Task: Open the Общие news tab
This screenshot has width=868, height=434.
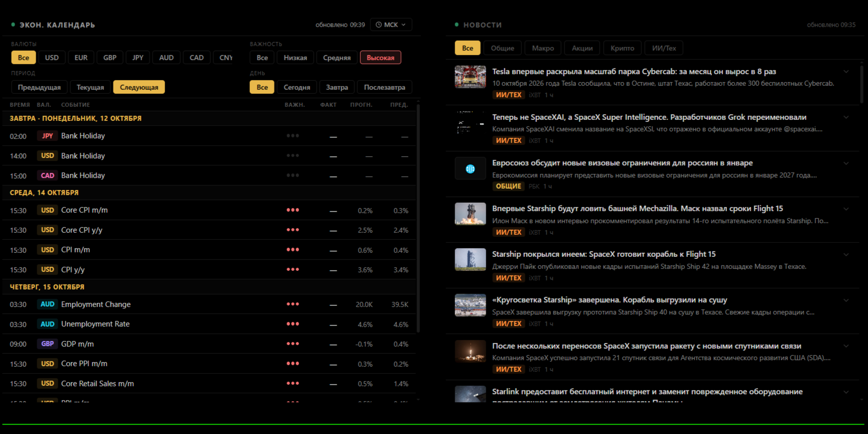Action: (x=502, y=48)
